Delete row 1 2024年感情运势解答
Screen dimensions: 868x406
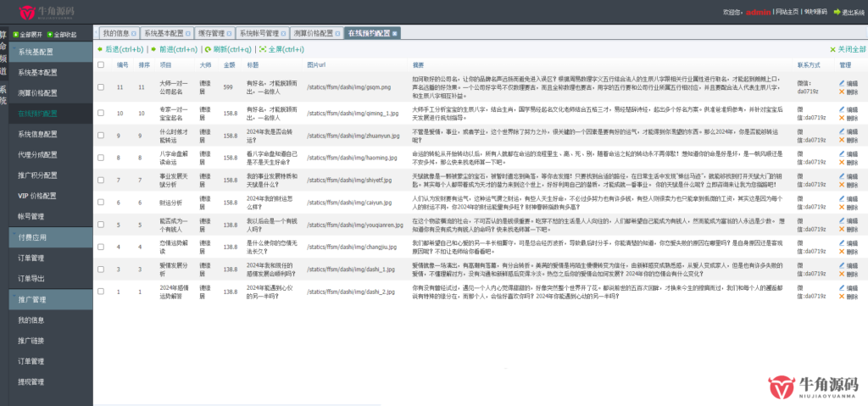click(848, 297)
